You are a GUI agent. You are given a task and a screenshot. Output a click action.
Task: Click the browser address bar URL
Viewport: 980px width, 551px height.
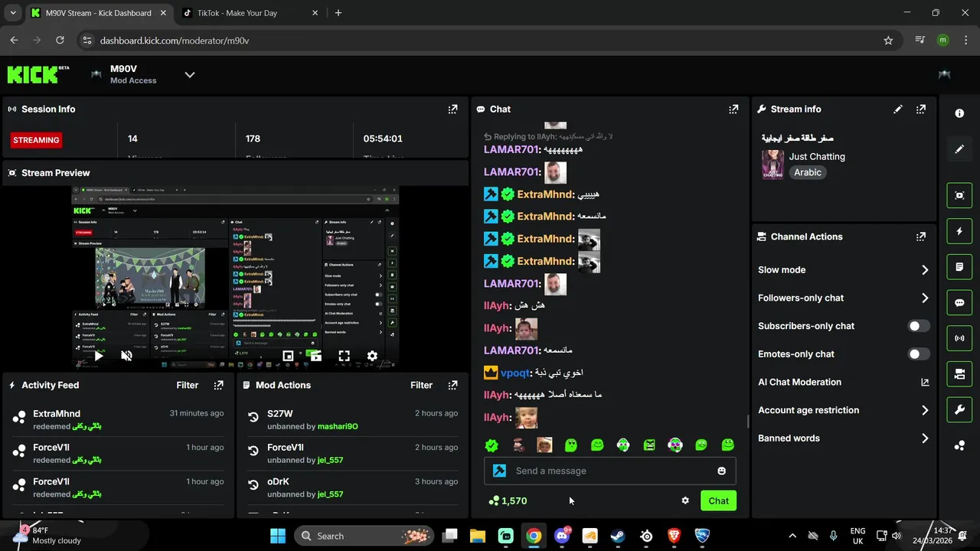click(x=175, y=41)
